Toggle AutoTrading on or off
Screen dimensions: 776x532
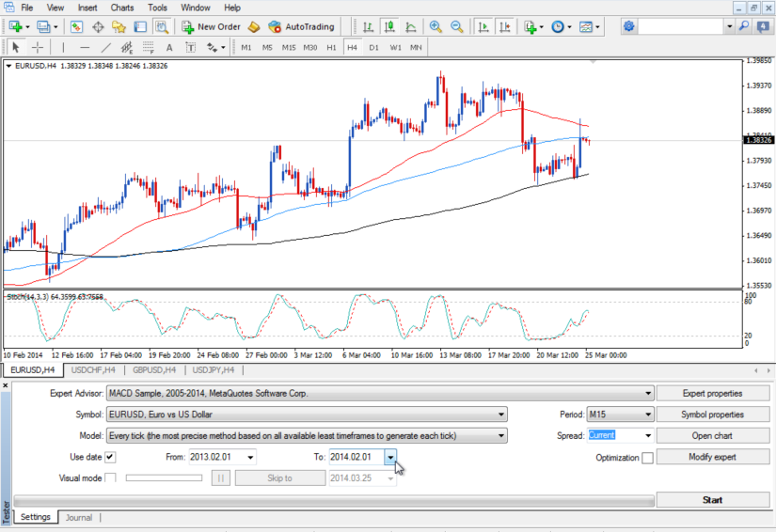point(301,26)
